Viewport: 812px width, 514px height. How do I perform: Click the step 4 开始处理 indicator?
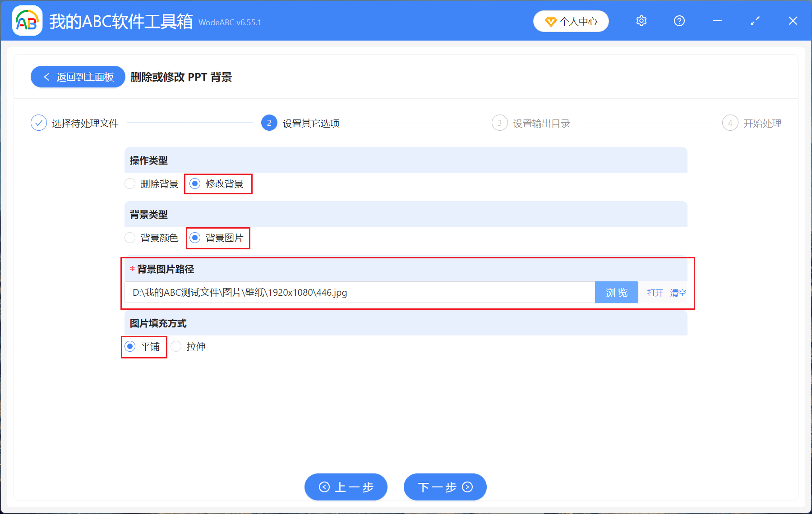pyautogui.click(x=730, y=123)
